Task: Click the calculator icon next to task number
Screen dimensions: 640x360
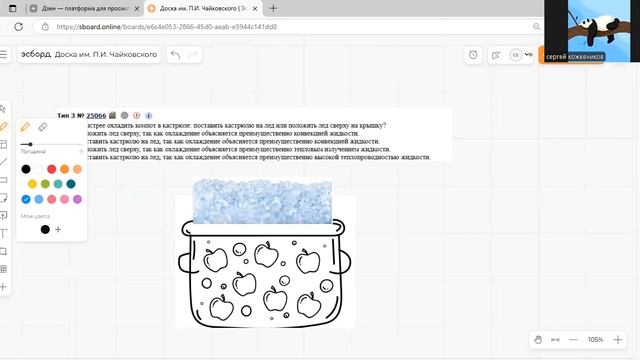Action: click(112, 116)
